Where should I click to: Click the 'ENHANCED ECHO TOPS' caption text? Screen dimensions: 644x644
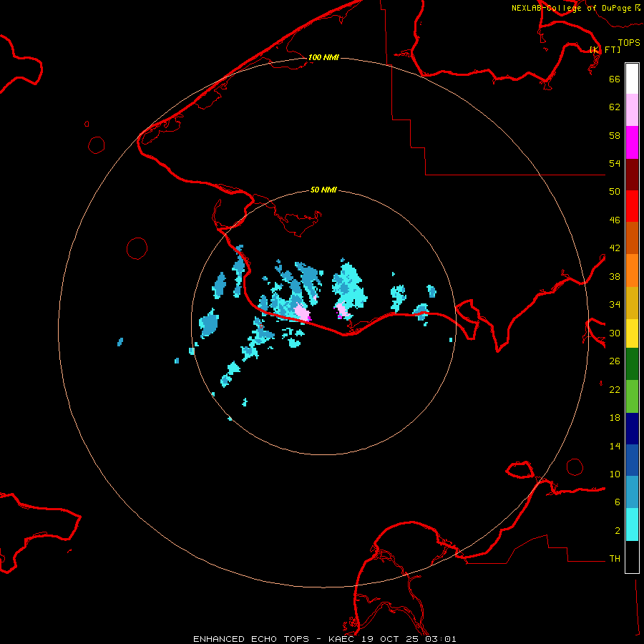pyautogui.click(x=251, y=639)
